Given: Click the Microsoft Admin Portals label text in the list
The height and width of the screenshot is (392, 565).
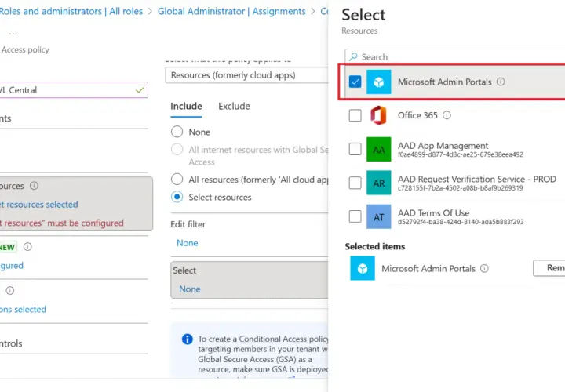Looking at the screenshot, I should coord(445,82).
